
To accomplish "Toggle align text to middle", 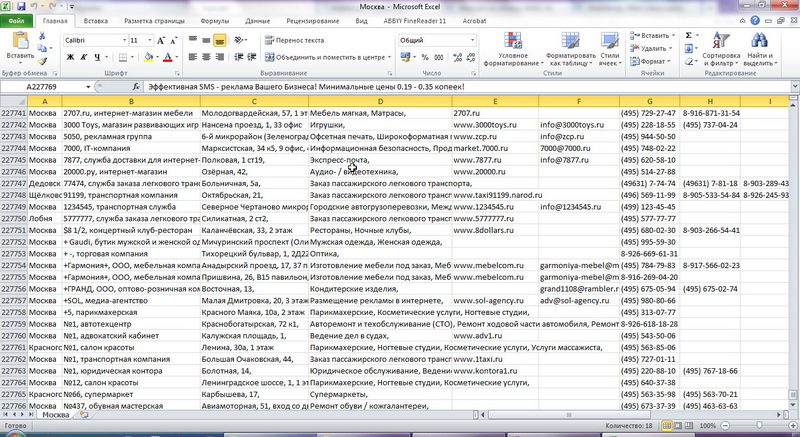I will [x=206, y=40].
